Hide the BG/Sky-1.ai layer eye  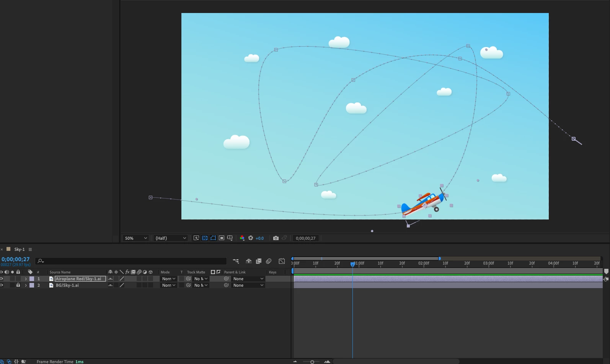(x=2, y=285)
